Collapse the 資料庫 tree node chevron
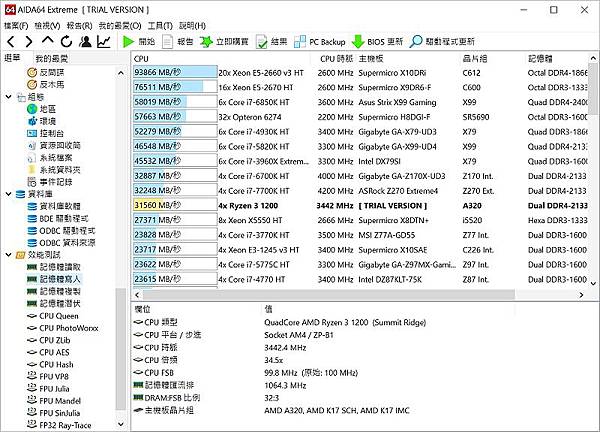600x432 pixels. click(x=8, y=194)
